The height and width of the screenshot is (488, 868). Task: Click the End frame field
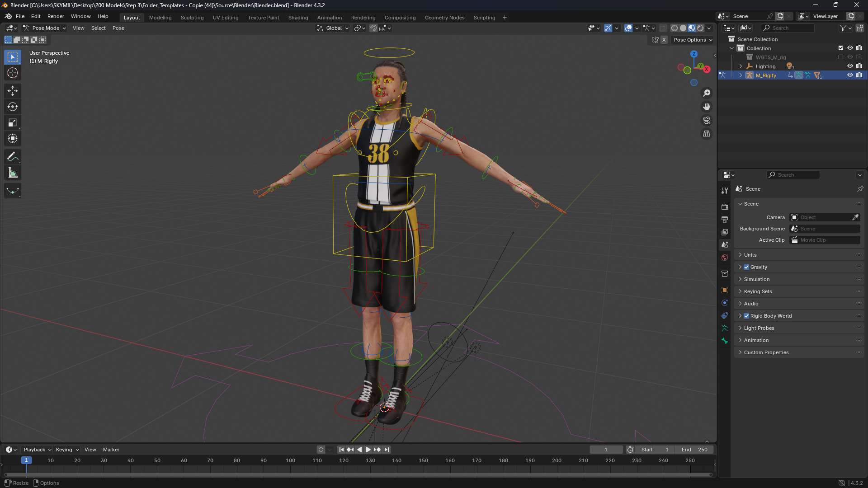694,450
